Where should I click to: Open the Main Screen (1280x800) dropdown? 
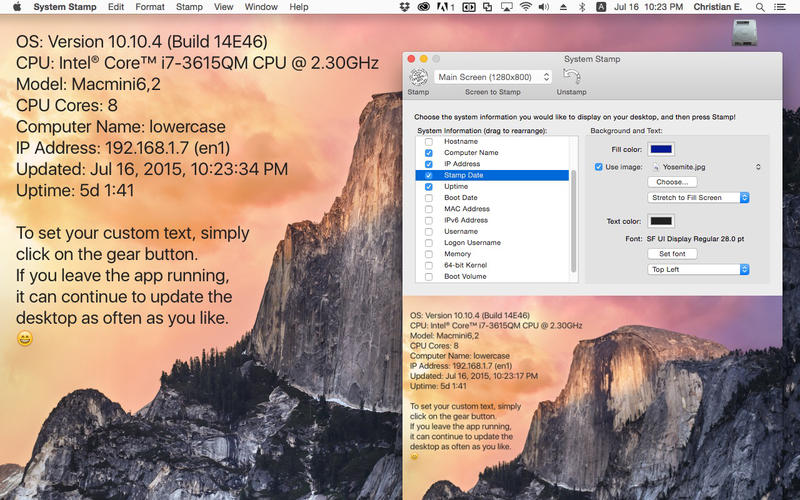[493, 77]
